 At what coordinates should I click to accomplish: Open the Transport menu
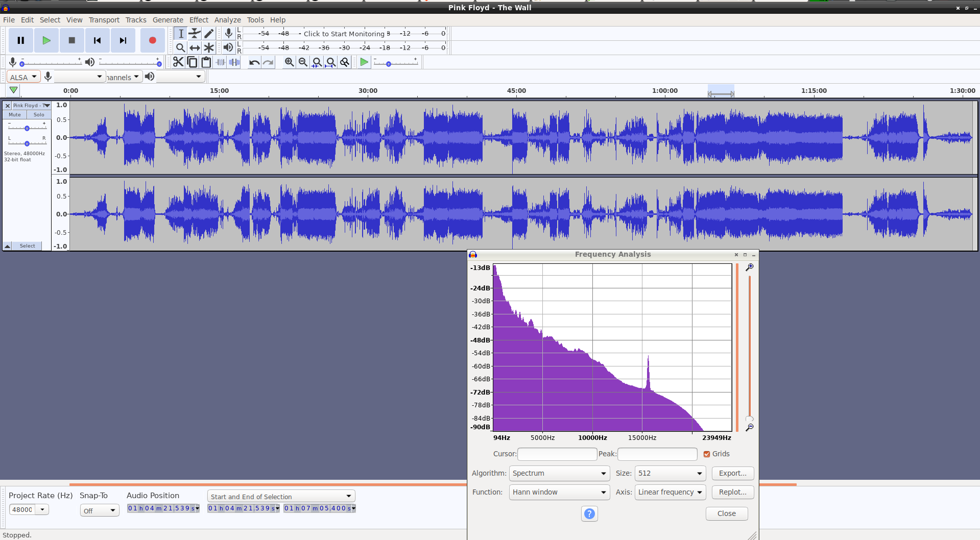[104, 20]
